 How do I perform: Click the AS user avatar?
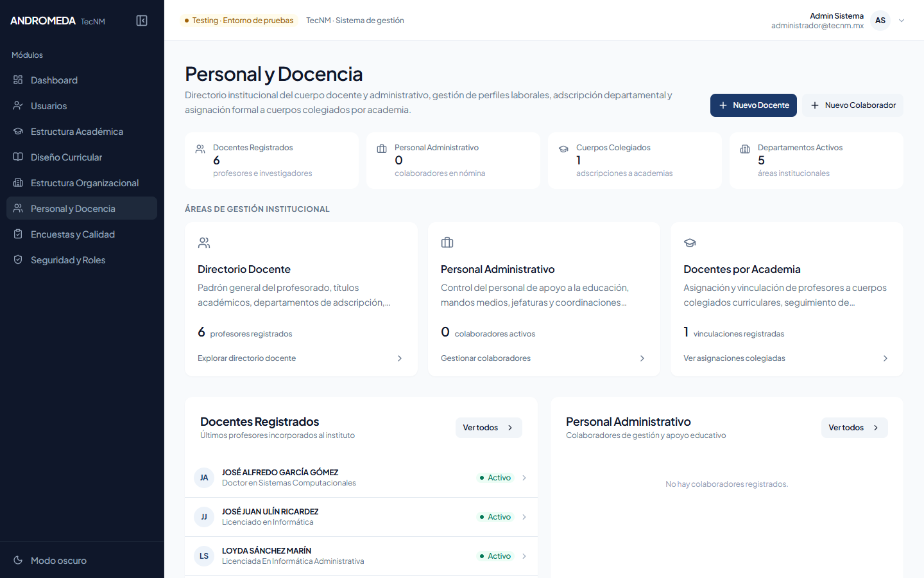click(x=880, y=21)
